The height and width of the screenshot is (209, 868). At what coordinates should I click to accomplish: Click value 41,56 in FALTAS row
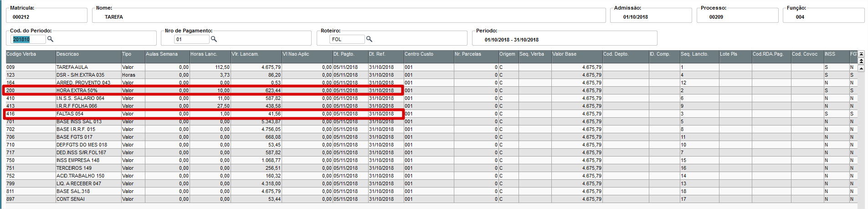pyautogui.click(x=274, y=114)
